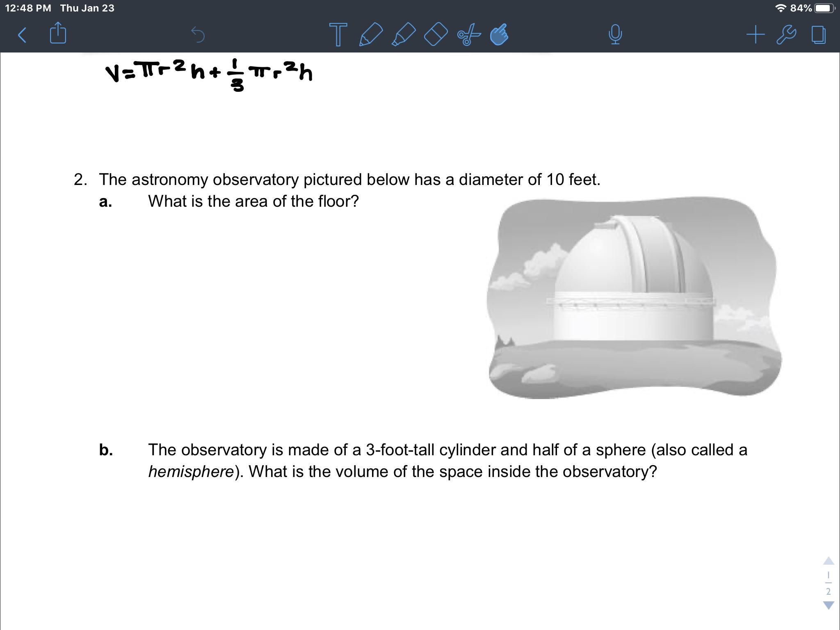Screen dimensions: 840x630
Task: Select the Highlighter tool
Action: 404,34
